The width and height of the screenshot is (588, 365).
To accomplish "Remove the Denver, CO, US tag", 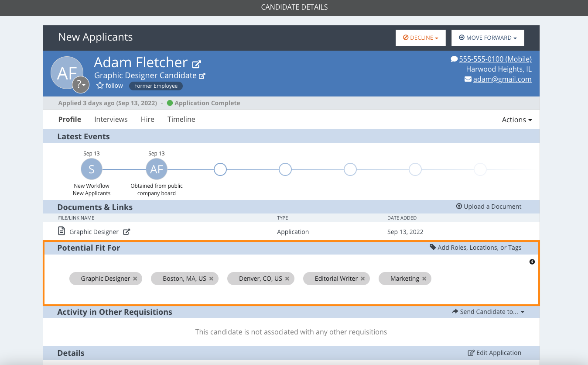I will 287,279.
